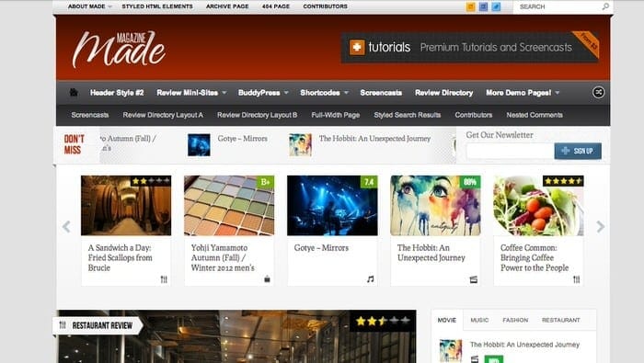
Task: Open the color palette fashion thumbnail
Action: pyautogui.click(x=229, y=206)
